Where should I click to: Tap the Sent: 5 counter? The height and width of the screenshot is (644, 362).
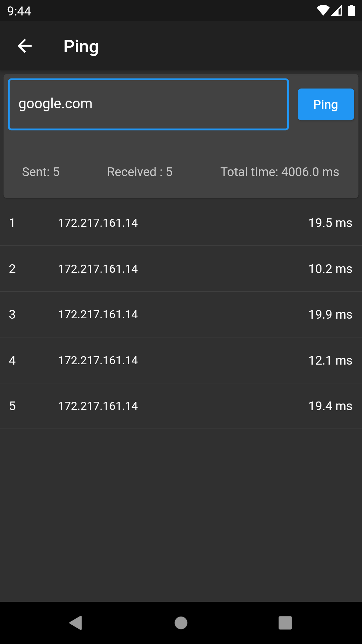[41, 172]
